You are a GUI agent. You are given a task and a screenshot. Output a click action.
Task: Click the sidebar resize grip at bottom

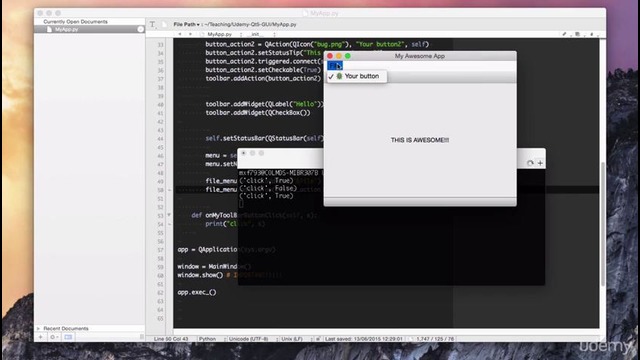coord(142,337)
